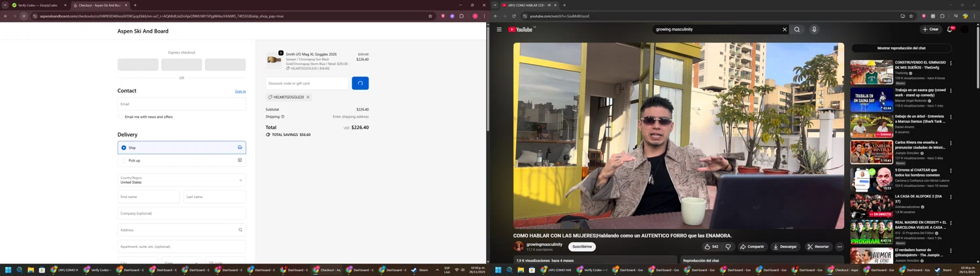
Task: Switch to Checkout Aspen Ski And Board tab
Action: click(100, 5)
